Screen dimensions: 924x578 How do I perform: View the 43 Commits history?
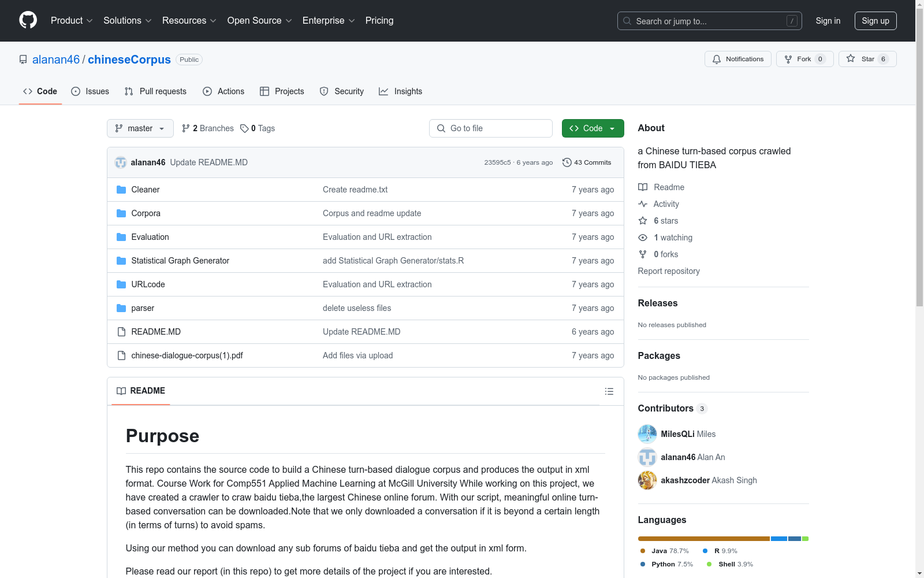[x=587, y=162]
